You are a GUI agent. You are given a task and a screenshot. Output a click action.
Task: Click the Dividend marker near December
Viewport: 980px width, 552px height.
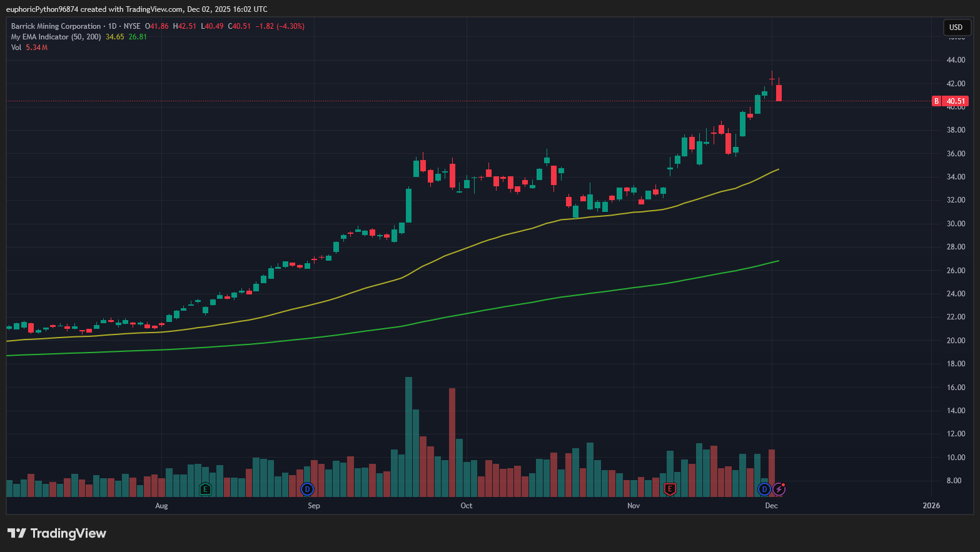click(x=763, y=489)
